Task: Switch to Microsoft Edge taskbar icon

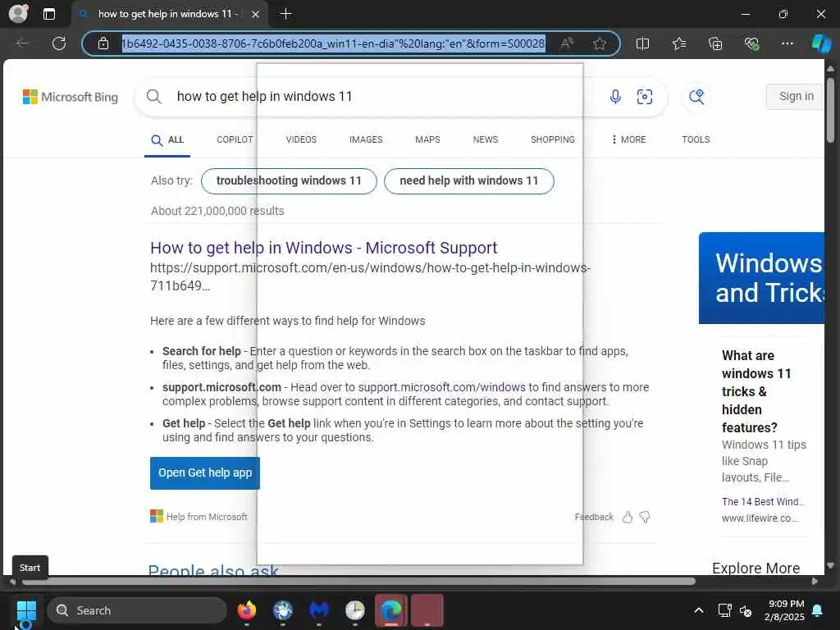Action: (391, 610)
